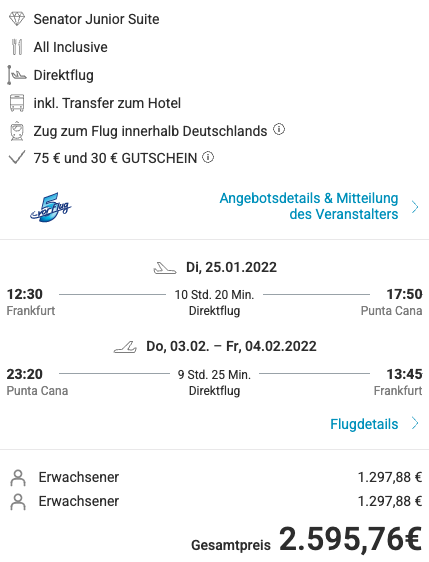Select the Gesamtpreis 2.595,76€ total

point(306,539)
